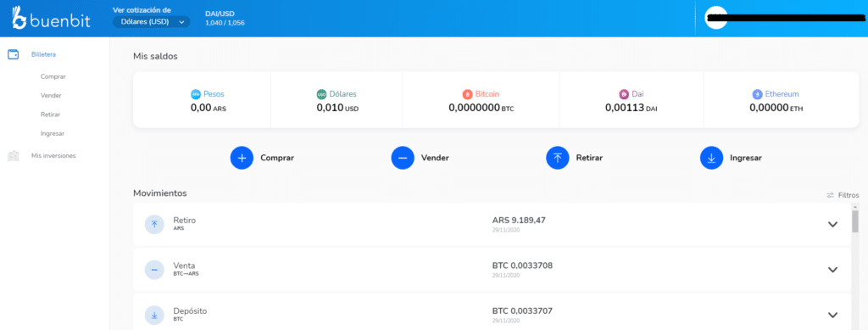
Task: Click the Billetera wallet icon in sidebar
Action: coord(14,54)
